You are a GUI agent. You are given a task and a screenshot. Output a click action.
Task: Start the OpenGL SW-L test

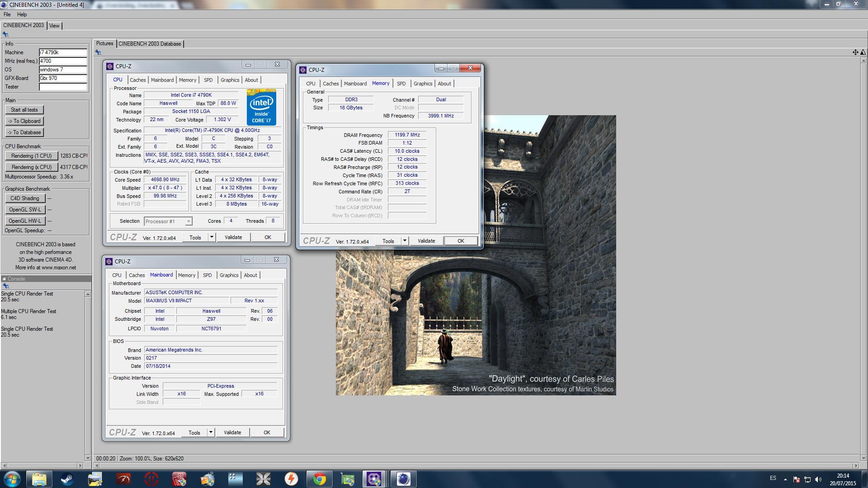click(25, 210)
